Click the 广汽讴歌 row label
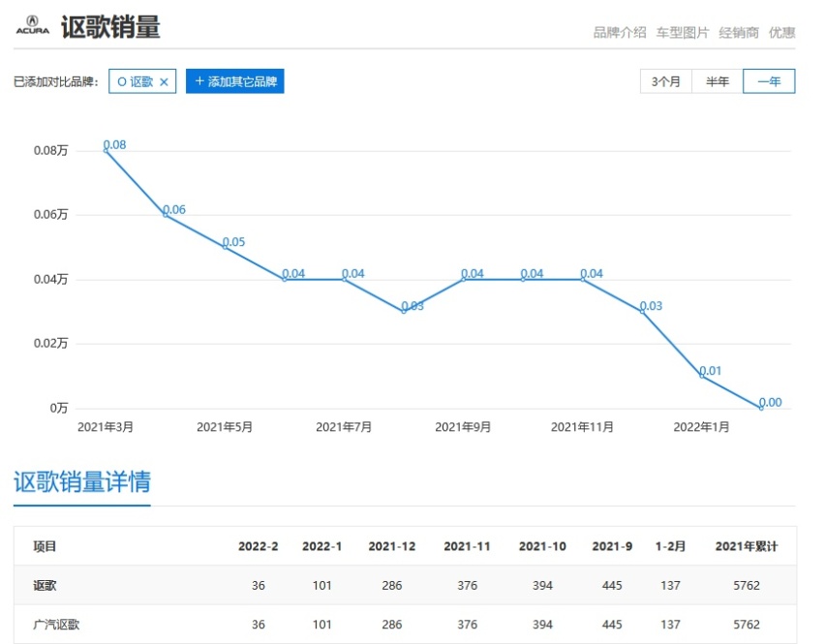The width and height of the screenshot is (825, 644). (x=56, y=625)
